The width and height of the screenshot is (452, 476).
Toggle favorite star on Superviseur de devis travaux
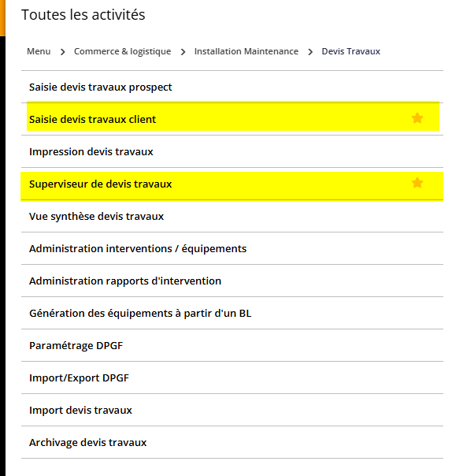[x=417, y=183]
